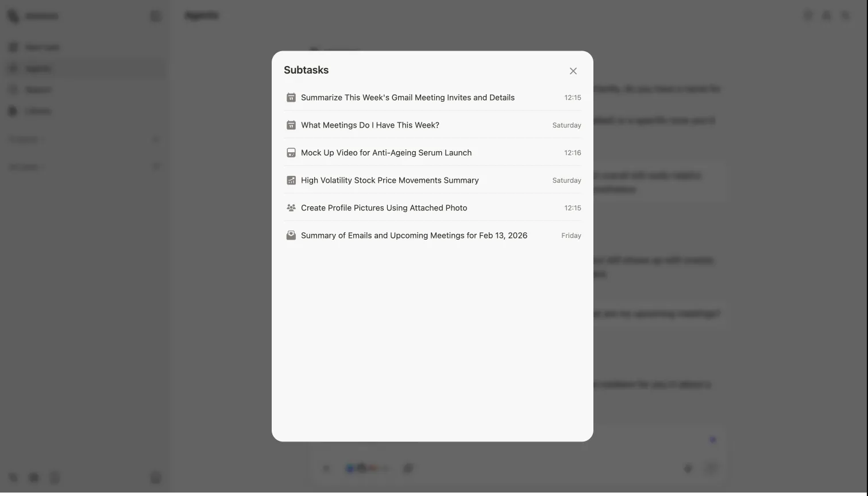Open What Meetings Do I Have This Week?
The height and width of the screenshot is (496, 868).
[370, 125]
